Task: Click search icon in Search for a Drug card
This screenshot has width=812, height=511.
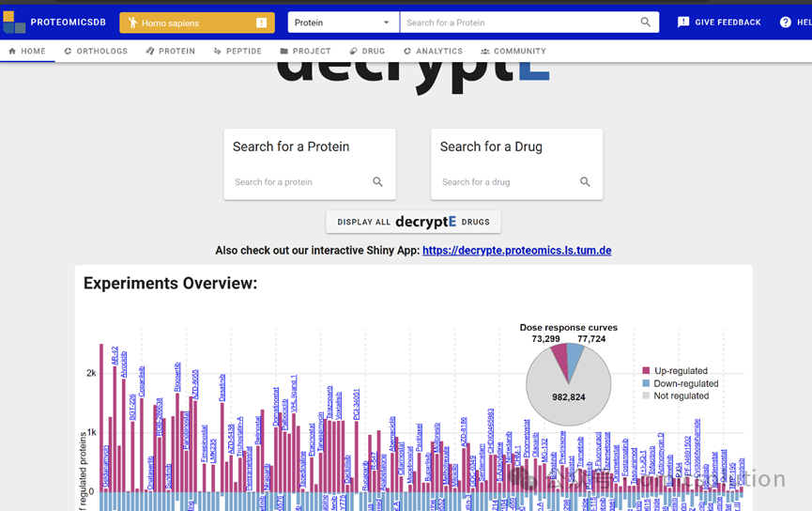Action: pos(585,182)
